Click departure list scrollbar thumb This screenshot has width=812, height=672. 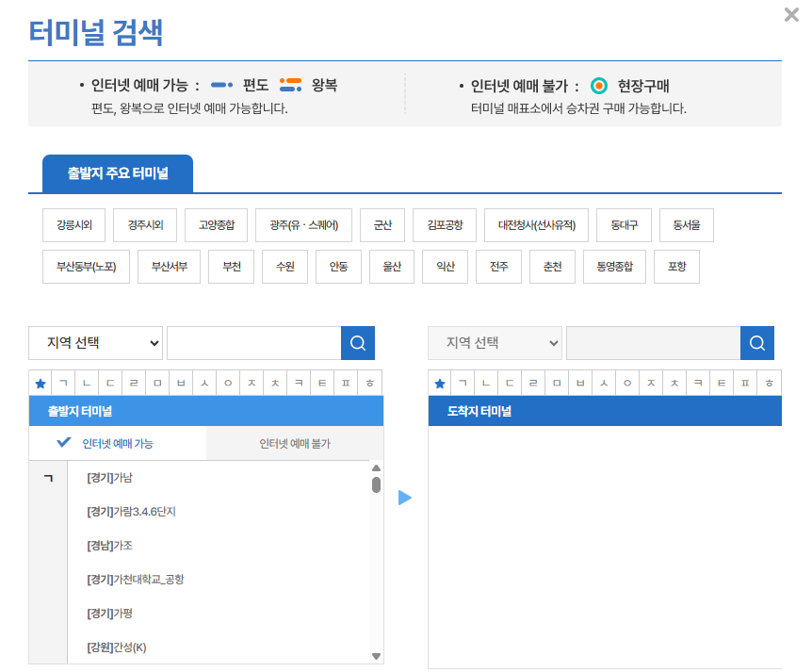[x=377, y=485]
